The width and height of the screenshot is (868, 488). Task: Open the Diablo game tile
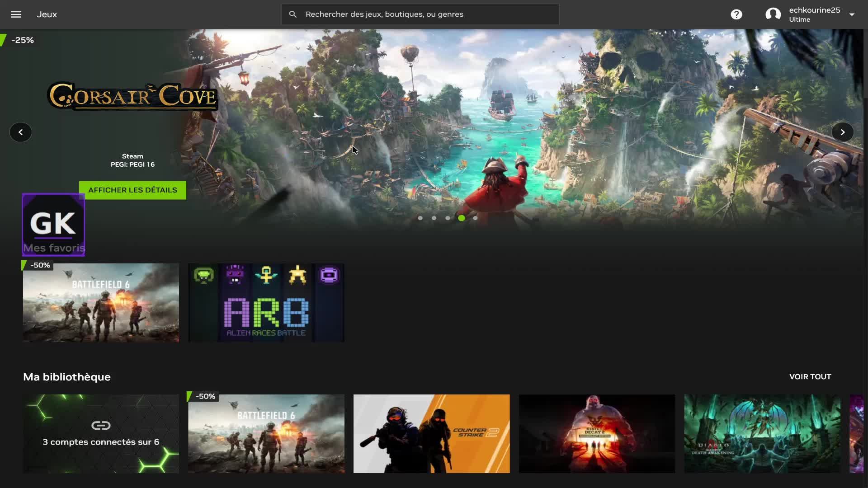pos(762,434)
